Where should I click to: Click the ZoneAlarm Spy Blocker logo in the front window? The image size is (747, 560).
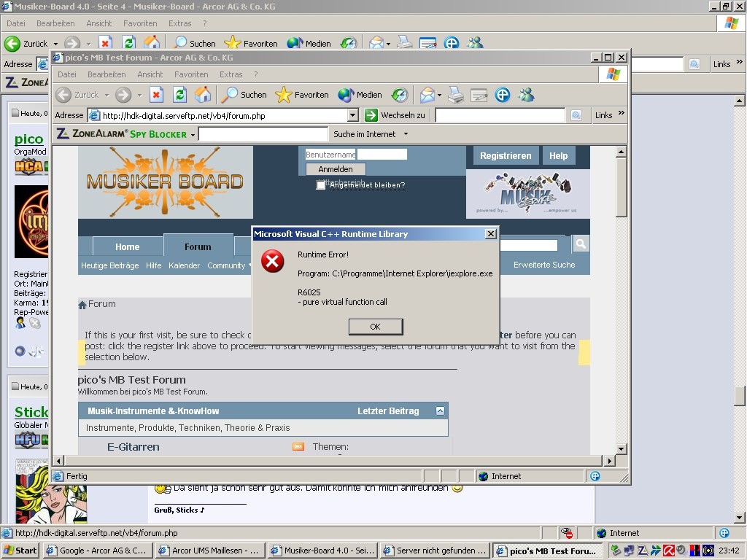[122, 134]
